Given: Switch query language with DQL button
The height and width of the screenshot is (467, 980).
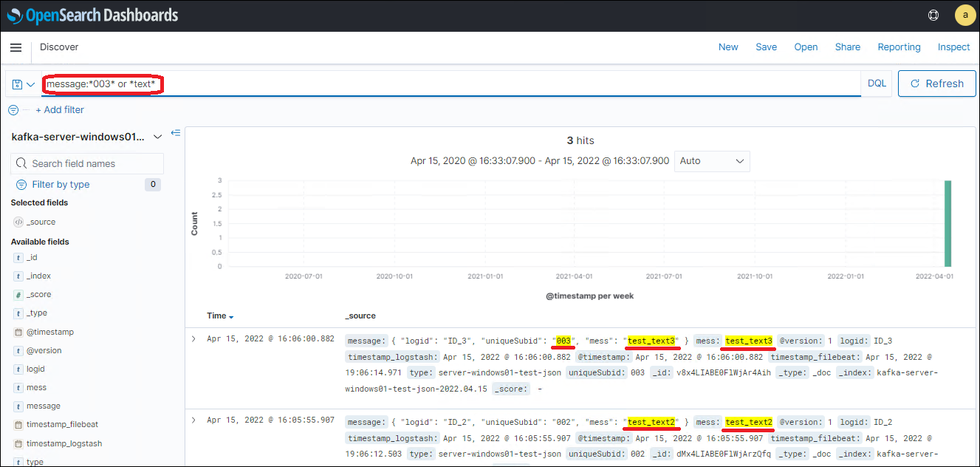Looking at the screenshot, I should (x=877, y=83).
